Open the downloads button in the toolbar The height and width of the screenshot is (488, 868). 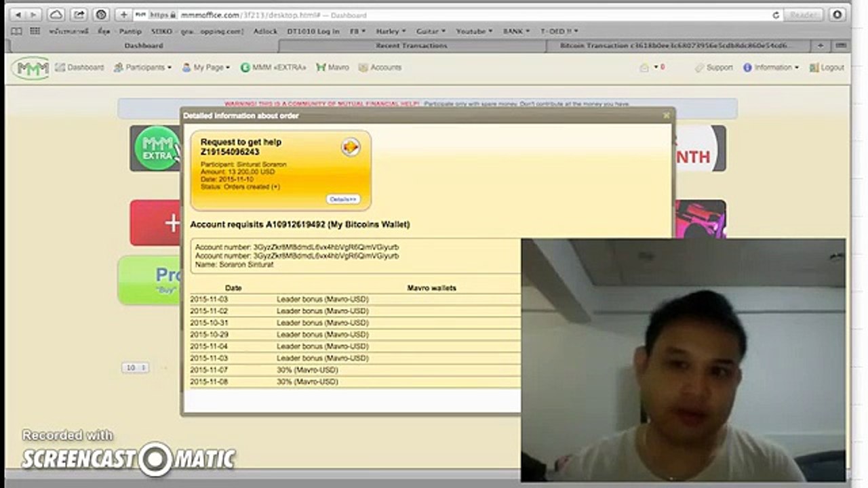pyautogui.click(x=837, y=14)
